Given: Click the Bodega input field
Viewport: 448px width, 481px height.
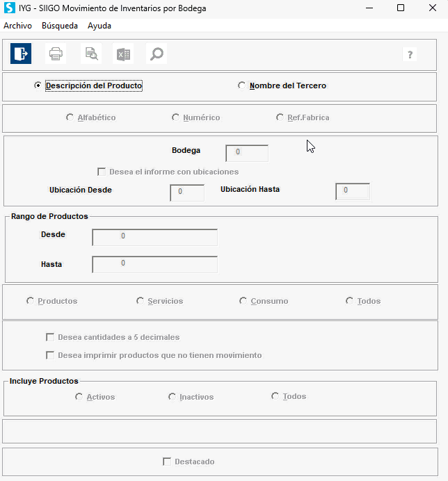Looking at the screenshot, I should tap(247, 153).
